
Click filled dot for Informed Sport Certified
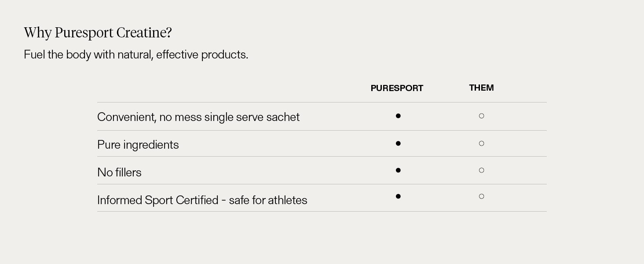398,197
